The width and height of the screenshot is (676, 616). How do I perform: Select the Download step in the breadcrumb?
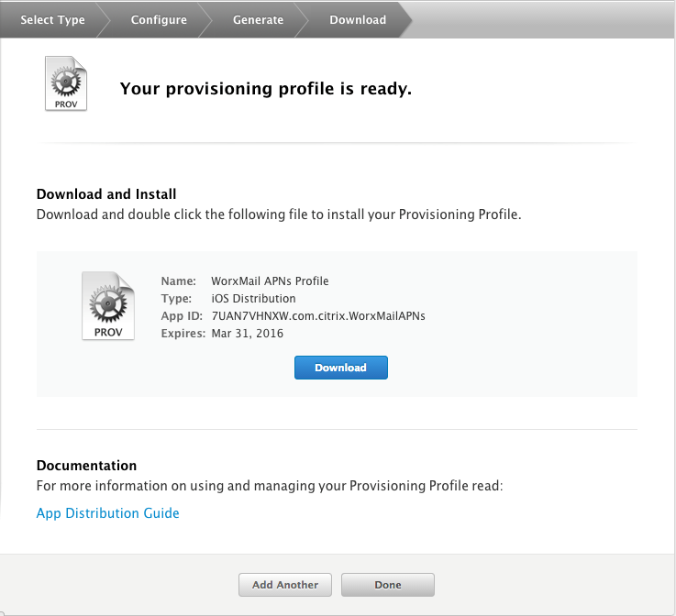point(358,19)
